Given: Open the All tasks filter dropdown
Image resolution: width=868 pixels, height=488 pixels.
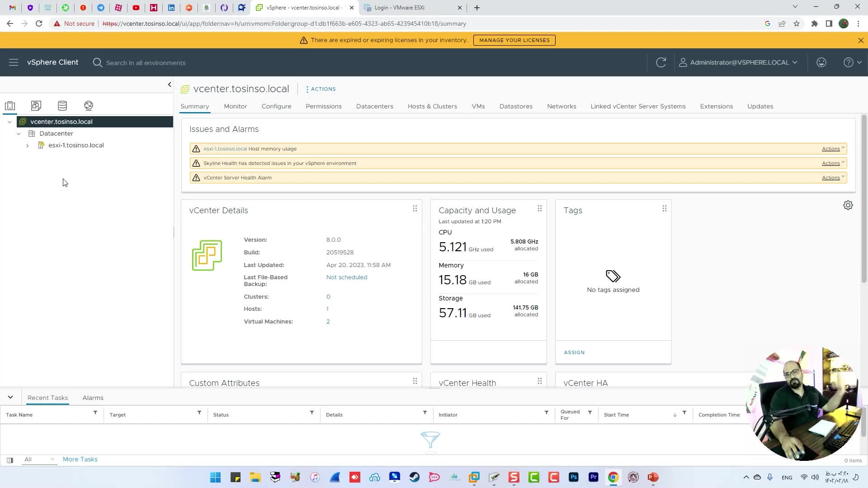Looking at the screenshot, I should (x=39, y=460).
